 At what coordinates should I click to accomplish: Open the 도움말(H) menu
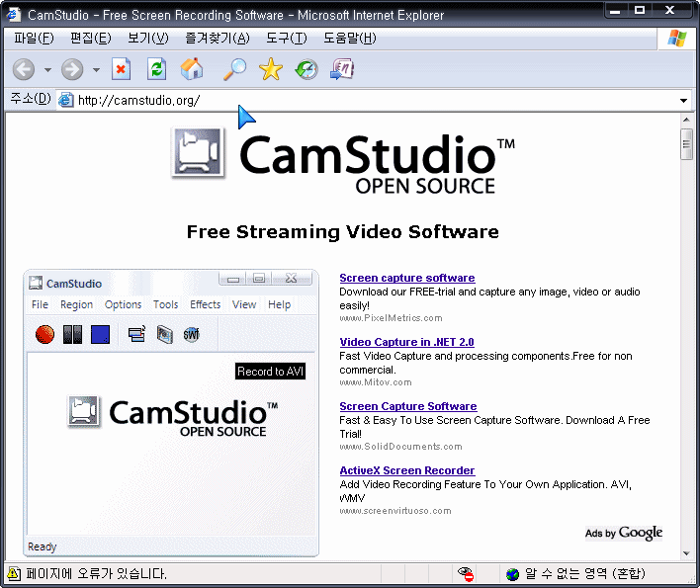coord(350,39)
